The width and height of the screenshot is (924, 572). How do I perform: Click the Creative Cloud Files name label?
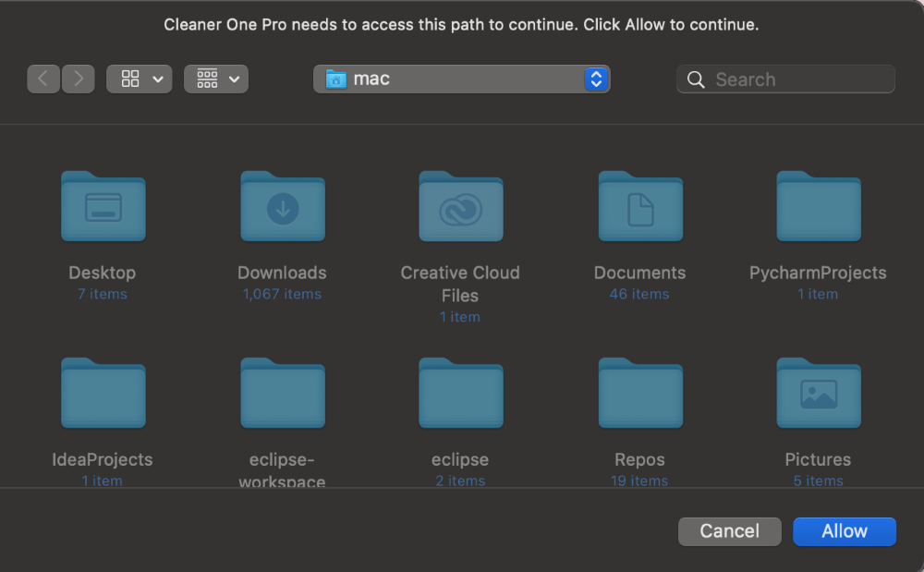tap(460, 284)
